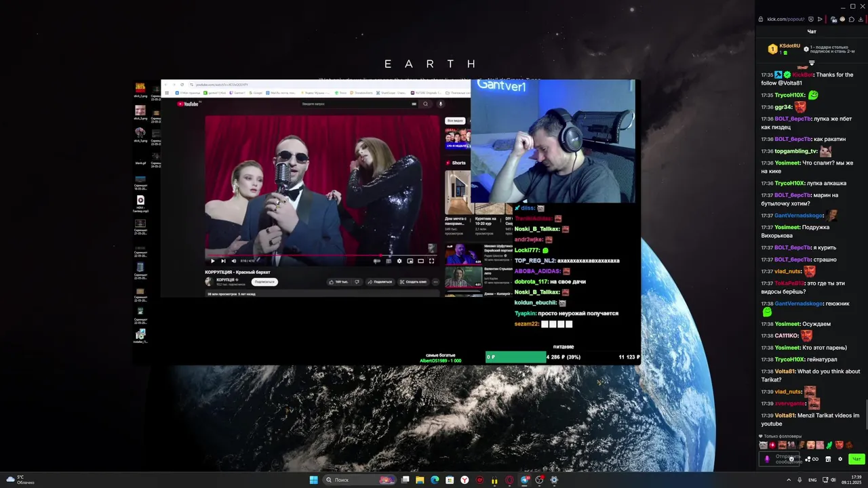Click the taskbar Поиск search box

coord(360,480)
